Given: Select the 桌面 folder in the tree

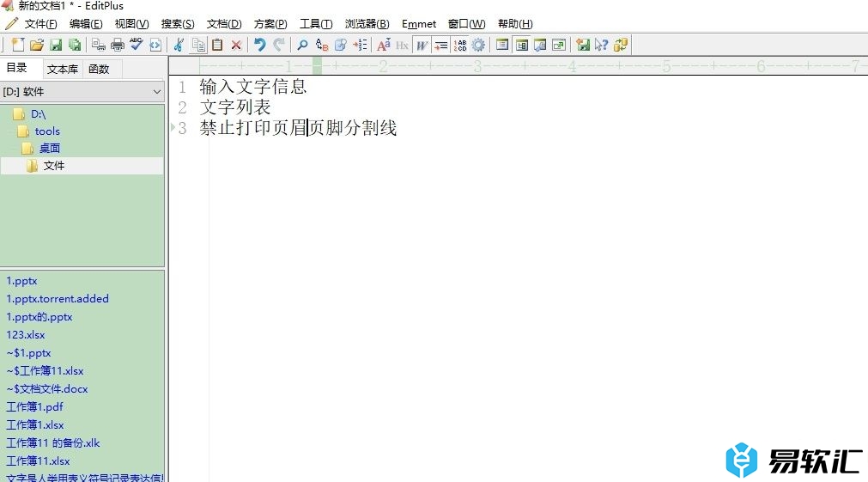Looking at the screenshot, I should click(49, 149).
